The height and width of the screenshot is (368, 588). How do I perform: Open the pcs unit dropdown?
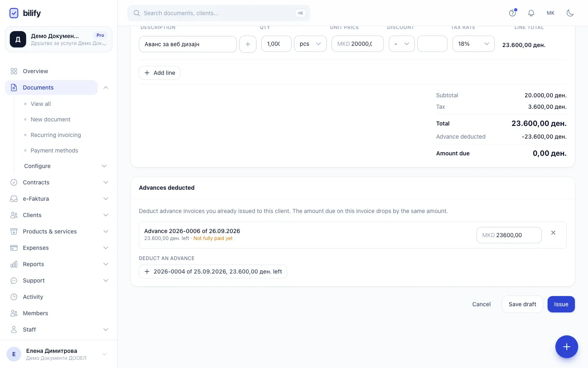[x=310, y=44]
